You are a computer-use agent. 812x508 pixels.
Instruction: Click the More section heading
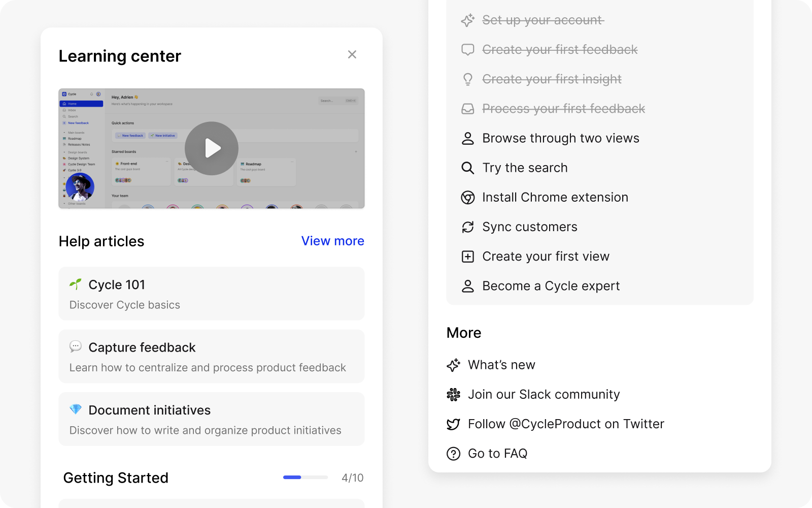click(x=464, y=333)
